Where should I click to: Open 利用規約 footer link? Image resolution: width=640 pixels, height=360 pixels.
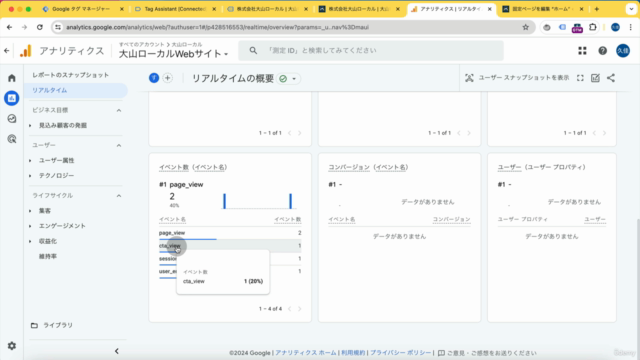353,353
